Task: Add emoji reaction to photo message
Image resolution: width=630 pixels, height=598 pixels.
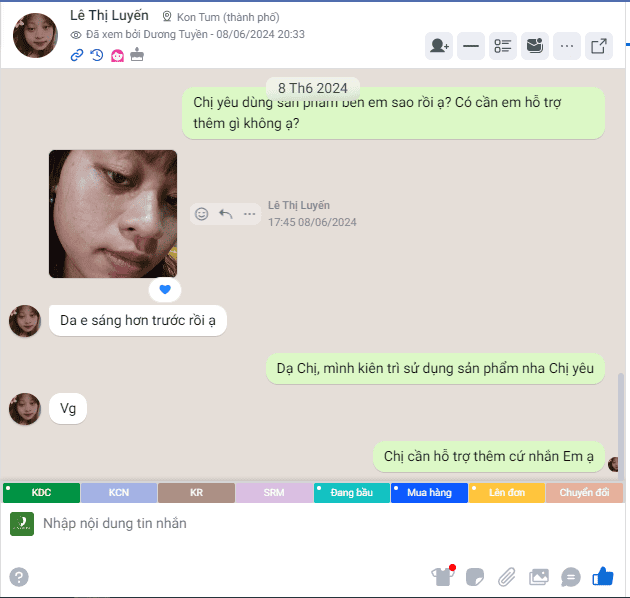Action: (201, 214)
